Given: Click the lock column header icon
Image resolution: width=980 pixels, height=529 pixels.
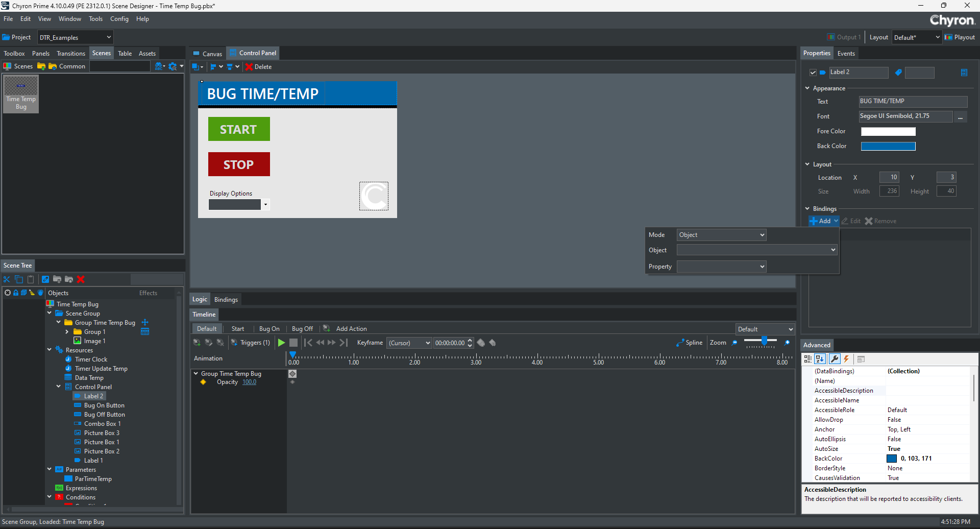Looking at the screenshot, I should coord(16,293).
